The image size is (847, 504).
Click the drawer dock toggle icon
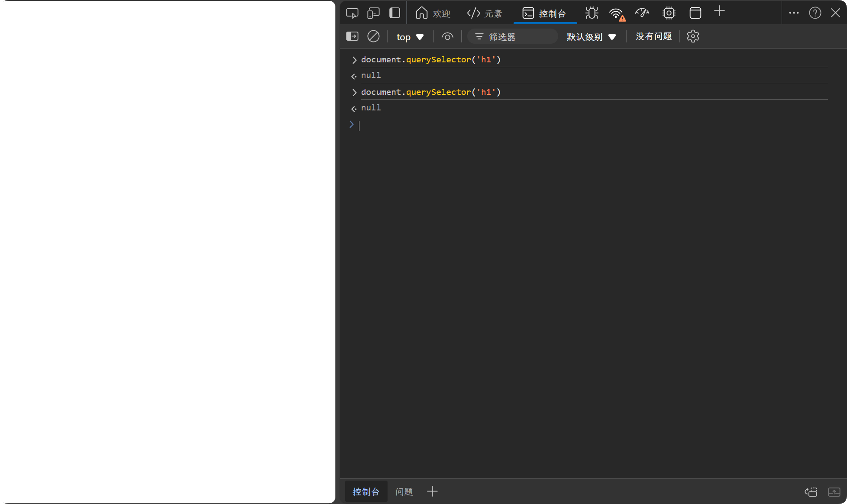click(811, 492)
